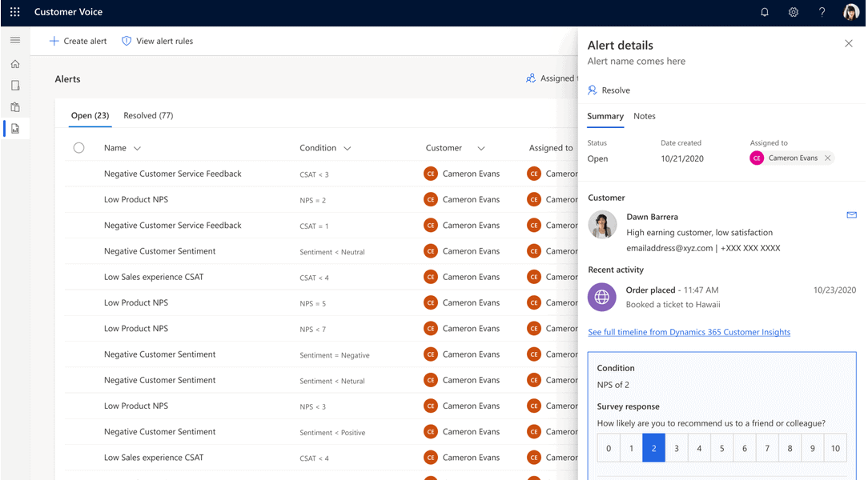Click the Projects clipboard icon in sidebar
The width and height of the screenshot is (868, 480).
pos(14,106)
